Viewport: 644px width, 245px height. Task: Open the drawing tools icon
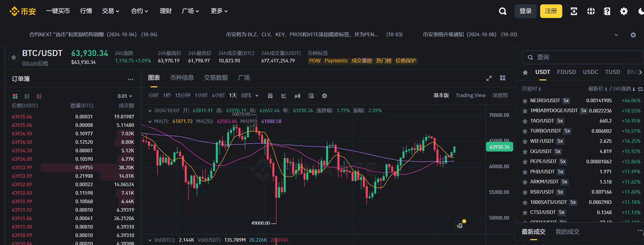point(284,96)
